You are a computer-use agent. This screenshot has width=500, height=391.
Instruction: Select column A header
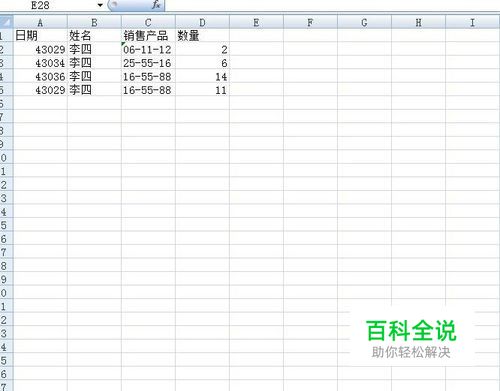click(40, 23)
